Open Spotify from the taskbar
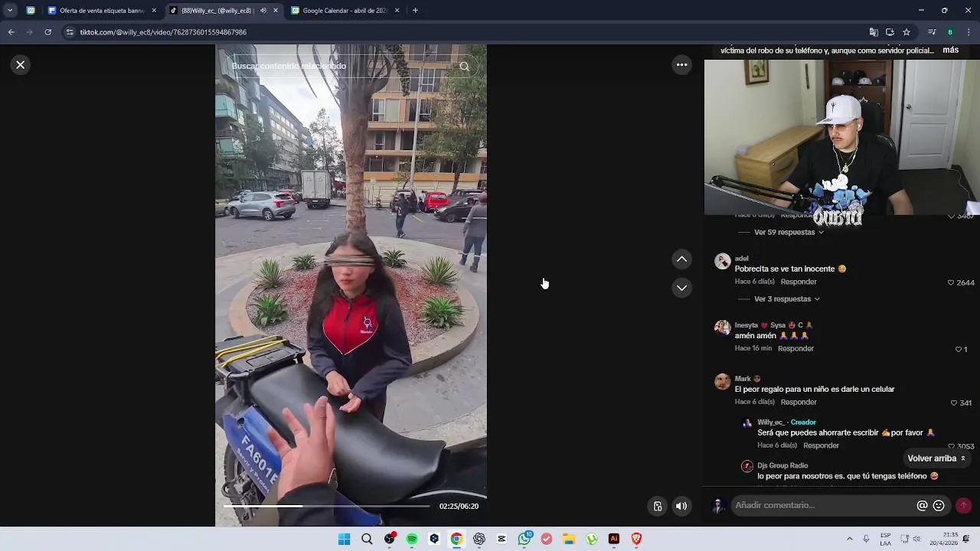The image size is (980, 551). point(412,539)
